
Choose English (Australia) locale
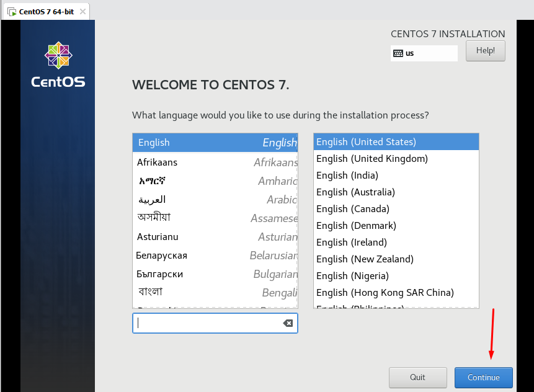pos(396,192)
